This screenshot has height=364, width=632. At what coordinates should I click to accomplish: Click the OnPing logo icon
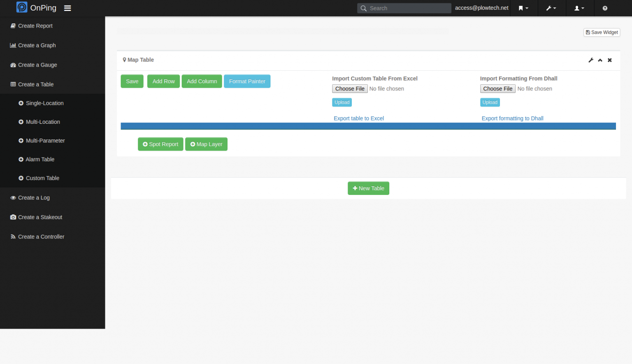pos(21,7)
